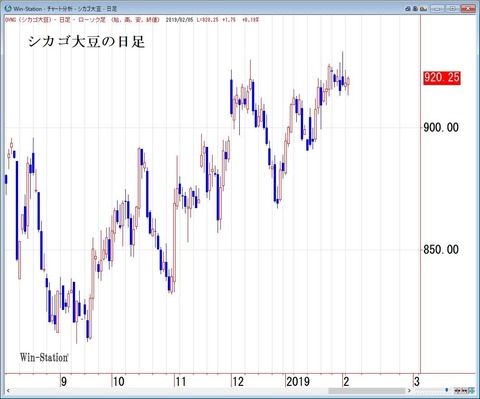Click the シカゴ大豆の日足 chart title text
This screenshot has height=399, width=480.
coord(86,42)
